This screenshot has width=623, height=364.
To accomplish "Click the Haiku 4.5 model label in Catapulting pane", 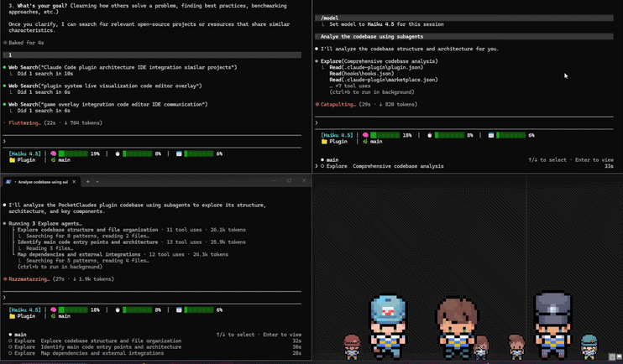I will pyautogui.click(x=337, y=135).
